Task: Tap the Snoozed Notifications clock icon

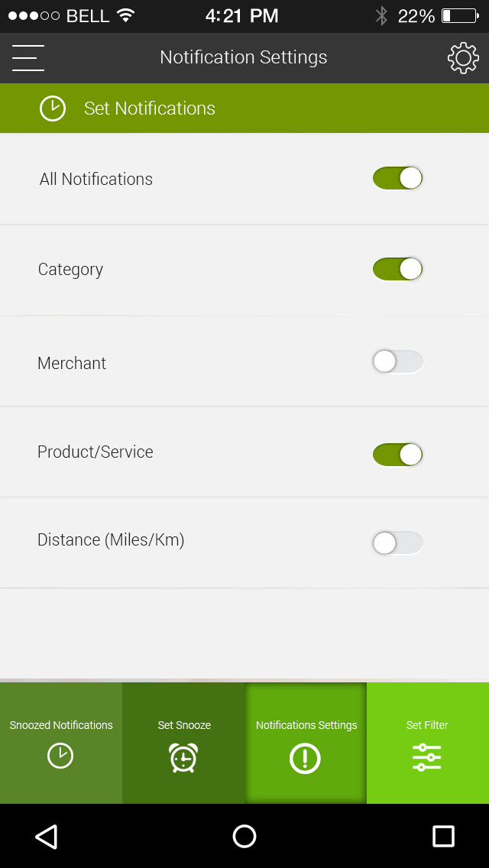Action: (60, 756)
